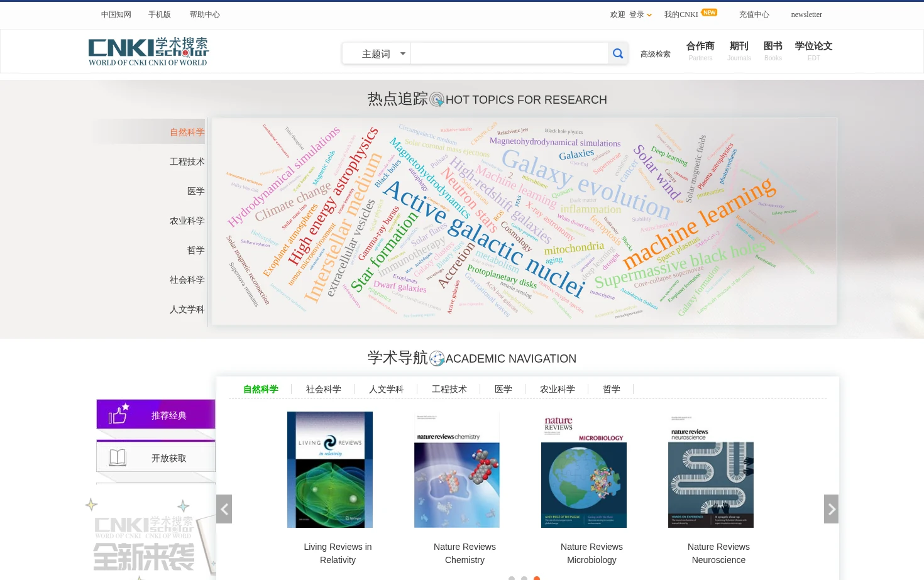Select 医学 in hot topics sidebar
This screenshot has width=924, height=580.
(195, 191)
